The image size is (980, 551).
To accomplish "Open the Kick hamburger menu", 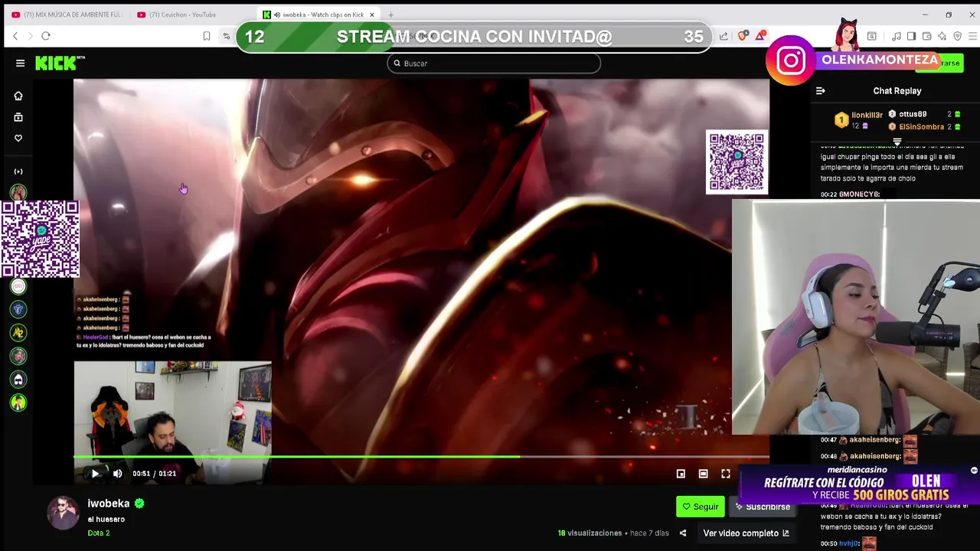I will point(20,64).
